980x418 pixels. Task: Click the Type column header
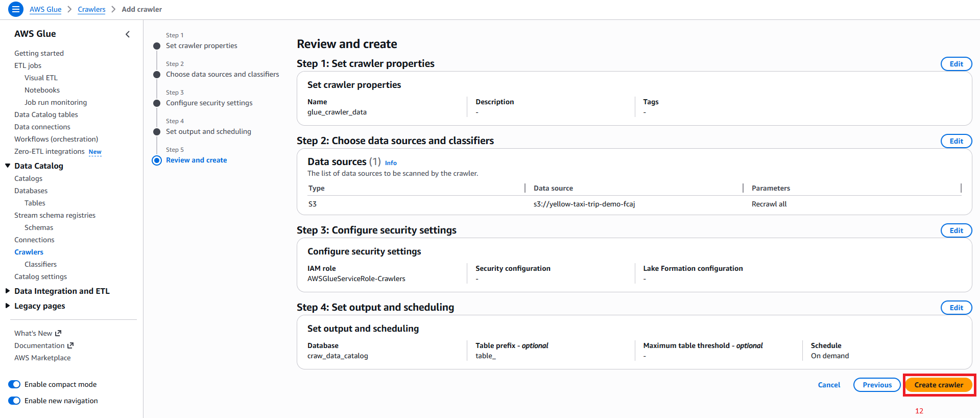click(x=317, y=188)
